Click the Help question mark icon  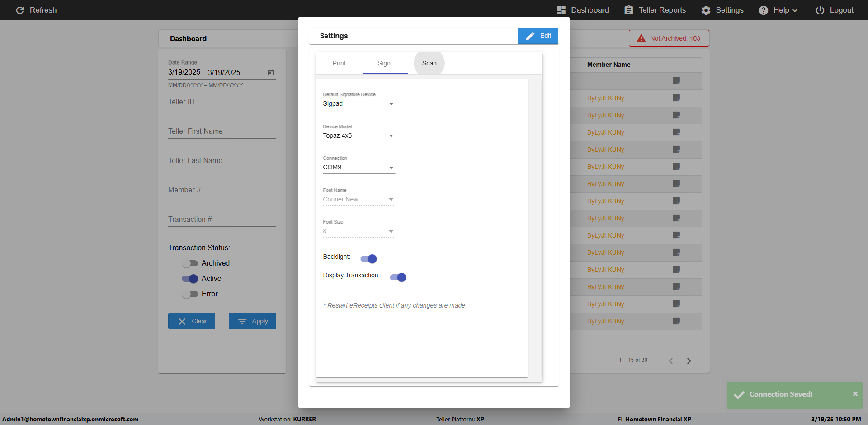coord(763,10)
